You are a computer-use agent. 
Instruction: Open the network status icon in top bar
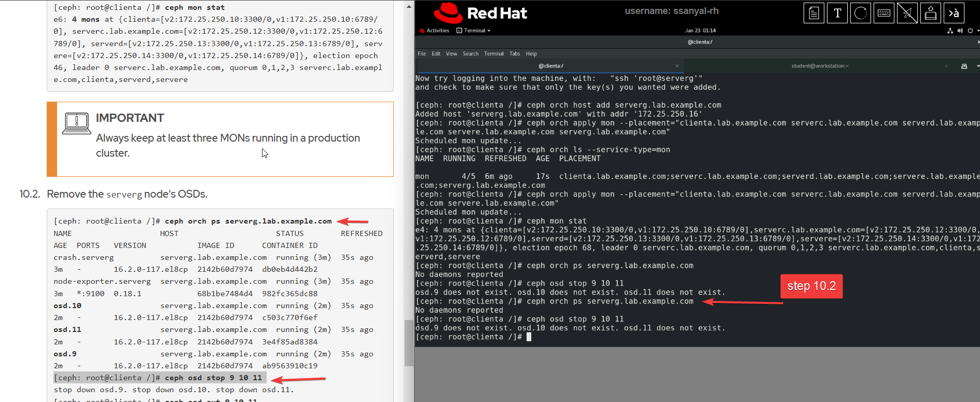pyautogui.click(x=950, y=31)
